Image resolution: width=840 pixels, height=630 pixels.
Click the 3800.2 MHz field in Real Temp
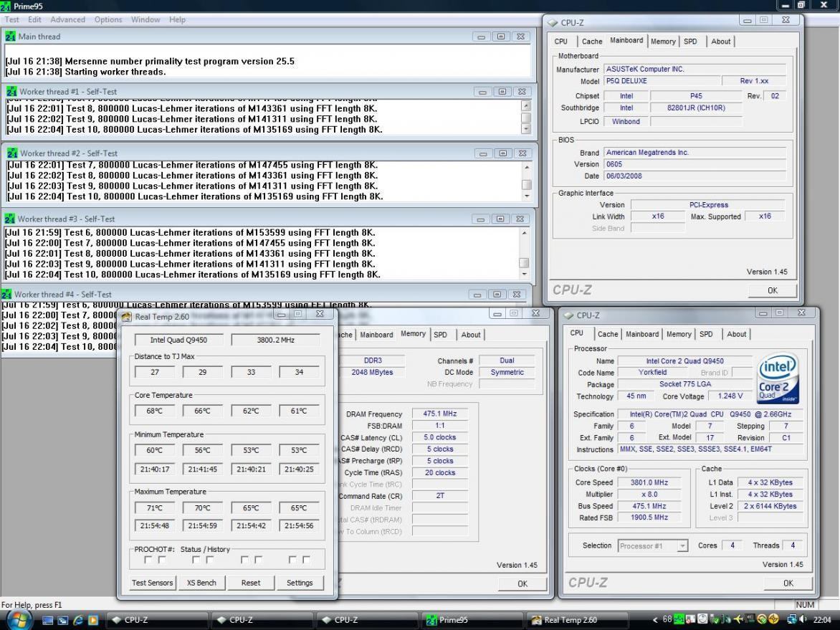(x=275, y=340)
